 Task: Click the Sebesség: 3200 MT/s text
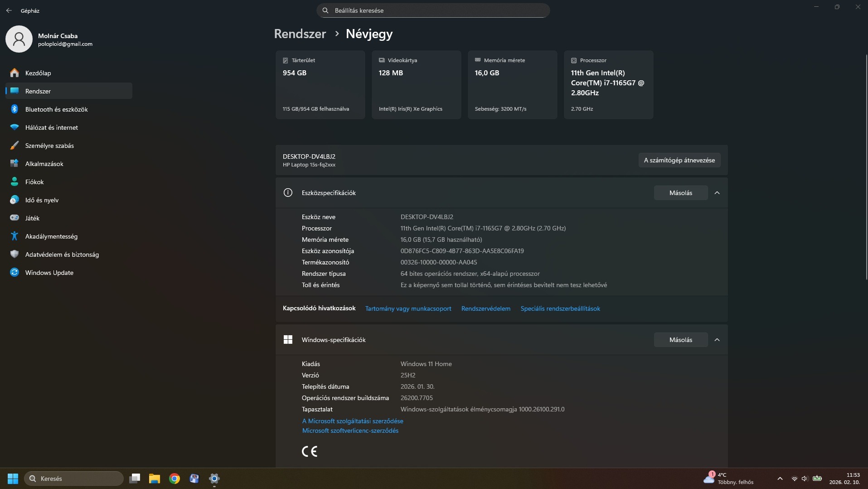pos(501,109)
